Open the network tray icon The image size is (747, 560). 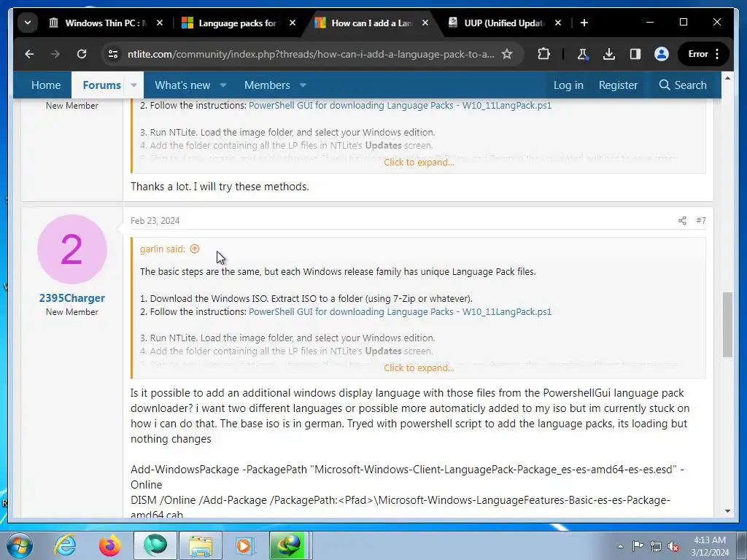[656, 546]
